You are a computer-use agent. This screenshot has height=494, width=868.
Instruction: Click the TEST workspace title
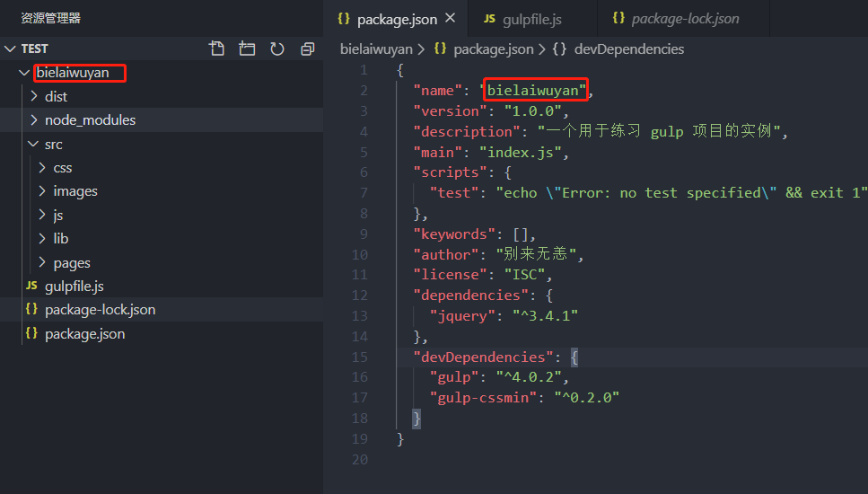pos(34,49)
